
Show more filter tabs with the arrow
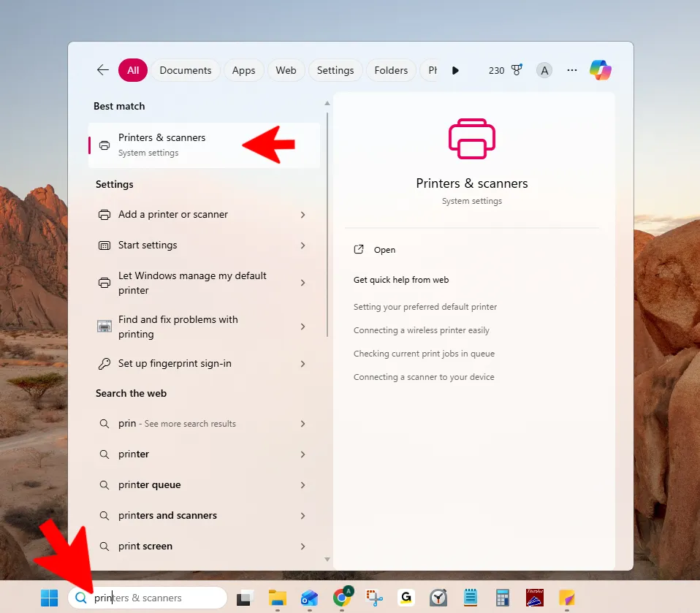click(x=455, y=71)
